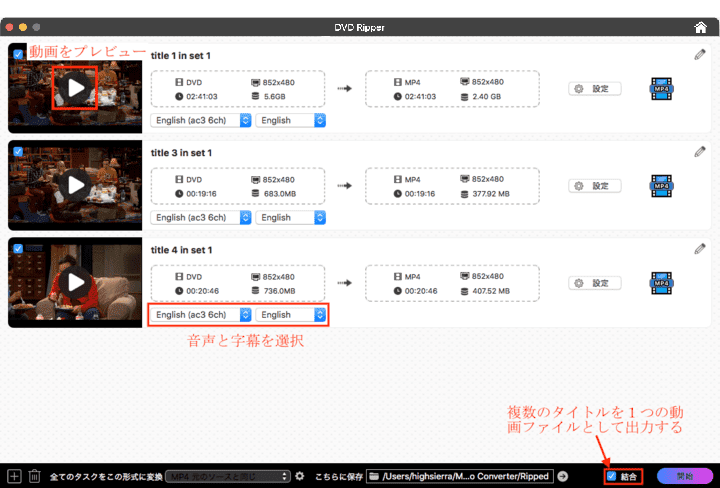Select title 3 DVD source info box
Screen dimensions: 720x488
238,186
